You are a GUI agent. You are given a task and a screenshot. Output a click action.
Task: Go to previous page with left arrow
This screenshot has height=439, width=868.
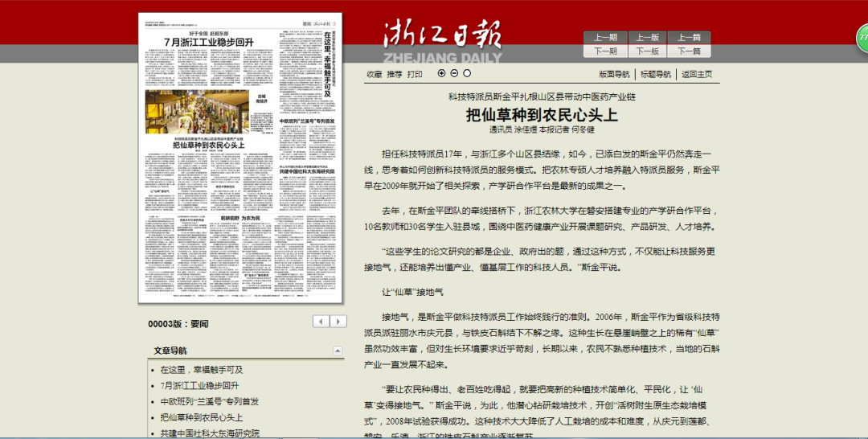[321, 322]
